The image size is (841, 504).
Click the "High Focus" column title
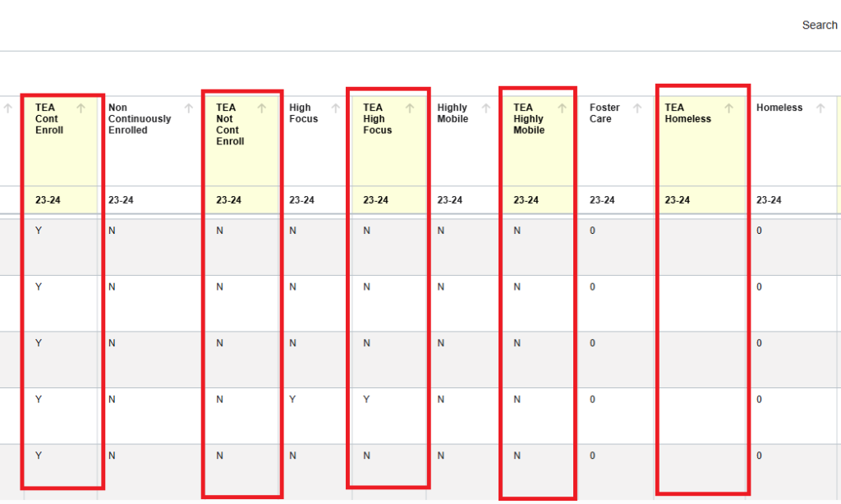click(304, 113)
